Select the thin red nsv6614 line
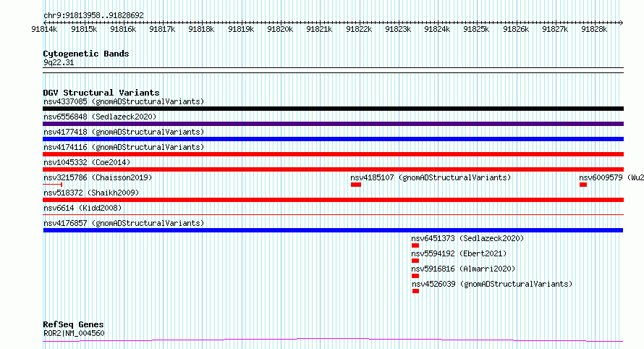Image resolution: width=644 pixels, height=349 pixels. pos(333,214)
